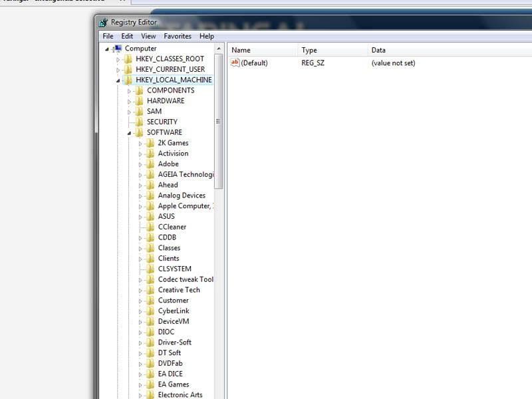Click the Clients folder icon
This screenshot has height=399, width=532.
(x=150, y=259)
